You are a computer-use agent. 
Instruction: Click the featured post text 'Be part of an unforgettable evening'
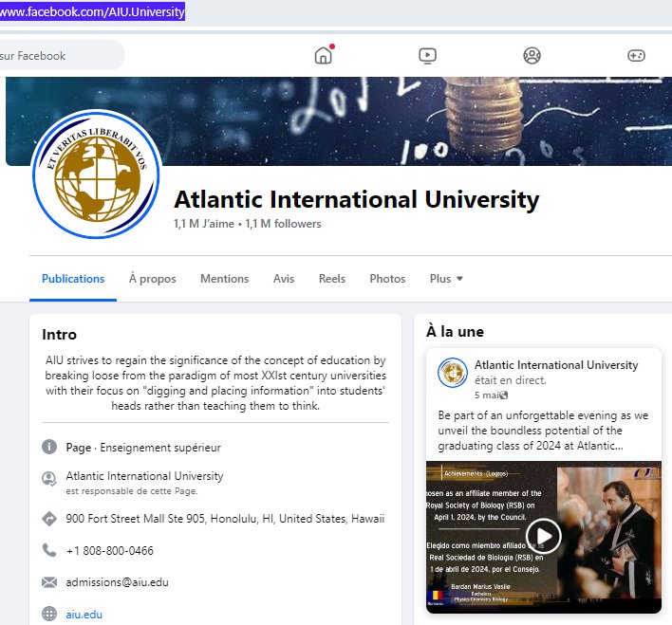pos(543,431)
